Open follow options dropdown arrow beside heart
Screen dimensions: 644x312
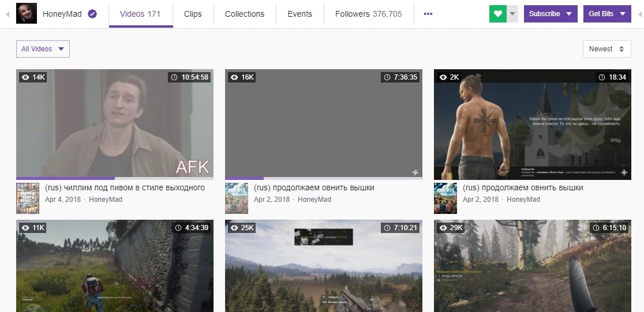click(512, 14)
